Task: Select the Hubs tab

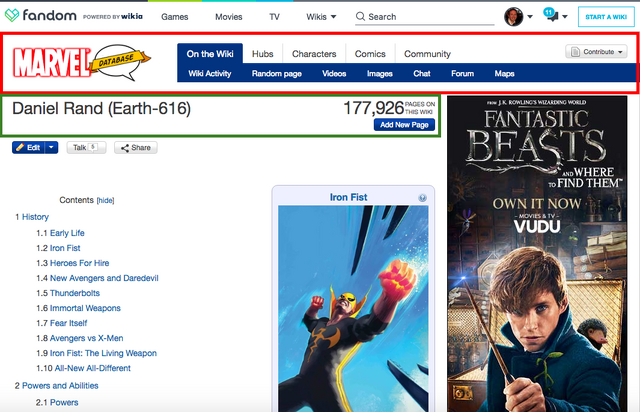Action: (x=262, y=54)
